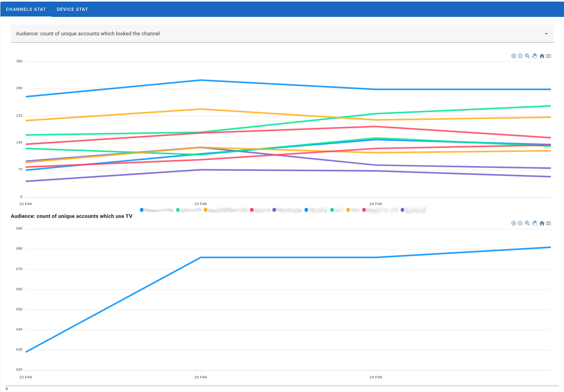Click the small x at bottom left

[6, 389]
